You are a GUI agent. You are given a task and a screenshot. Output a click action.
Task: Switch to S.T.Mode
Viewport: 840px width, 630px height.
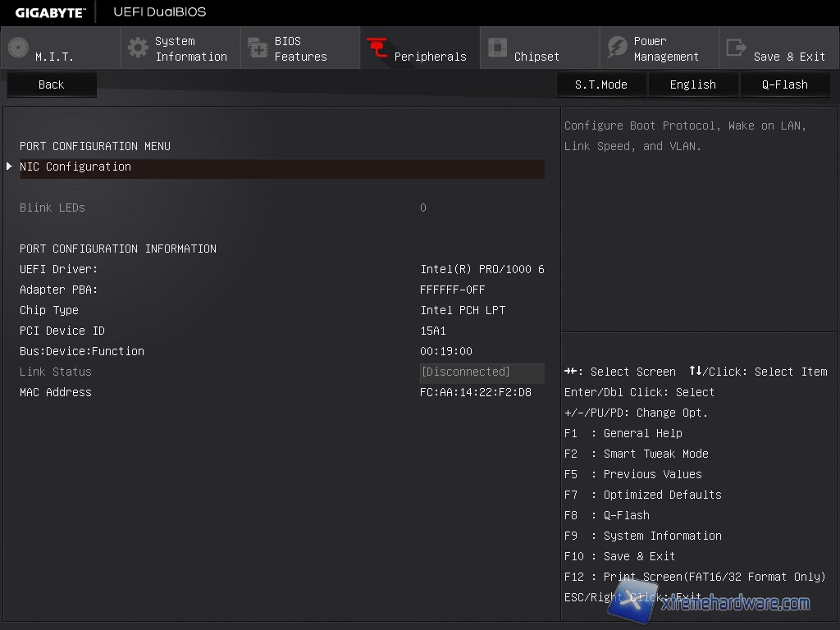[x=600, y=84]
